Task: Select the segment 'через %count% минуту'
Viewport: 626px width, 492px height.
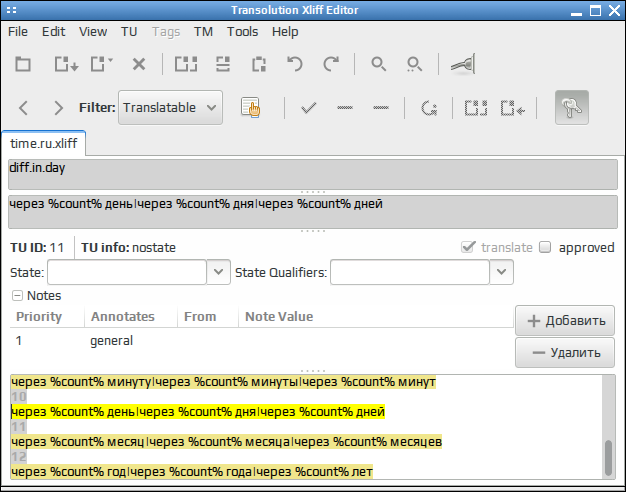Action: coord(223,382)
